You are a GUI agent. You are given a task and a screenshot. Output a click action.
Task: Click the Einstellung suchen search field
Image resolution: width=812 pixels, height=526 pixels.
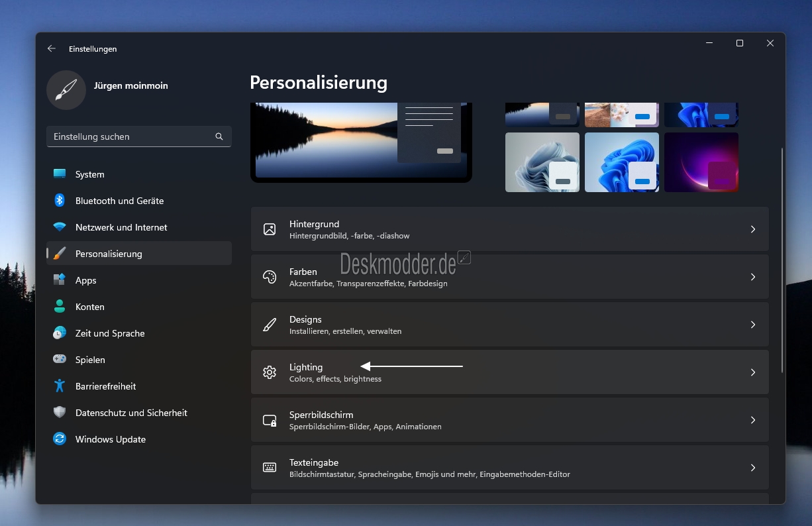(139, 136)
